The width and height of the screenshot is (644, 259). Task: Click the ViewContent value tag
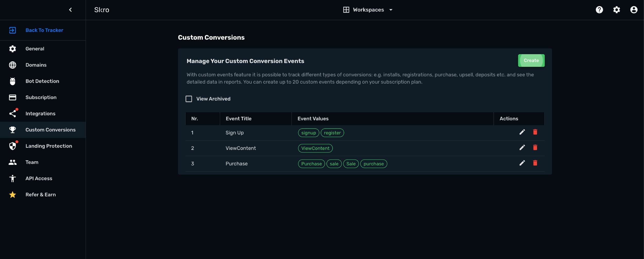(315, 148)
